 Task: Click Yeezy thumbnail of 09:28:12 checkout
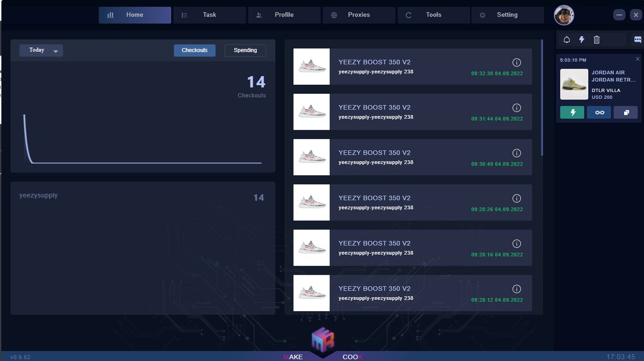tap(311, 292)
